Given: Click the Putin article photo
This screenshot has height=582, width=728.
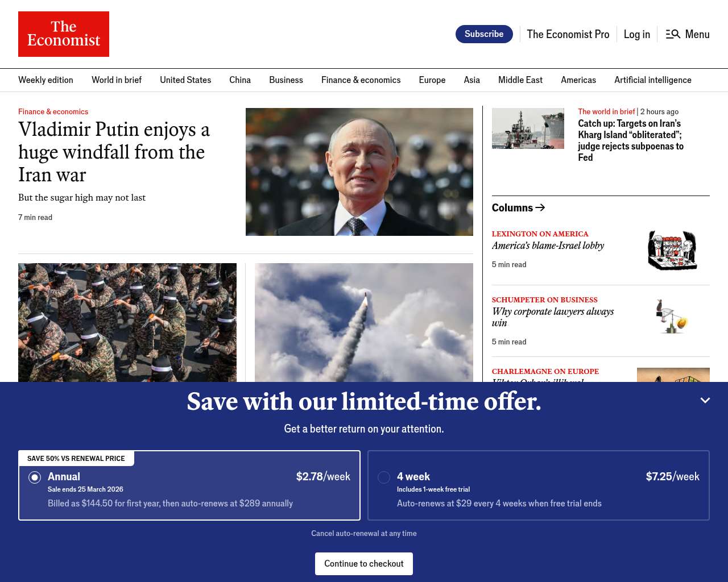Looking at the screenshot, I should (x=359, y=172).
